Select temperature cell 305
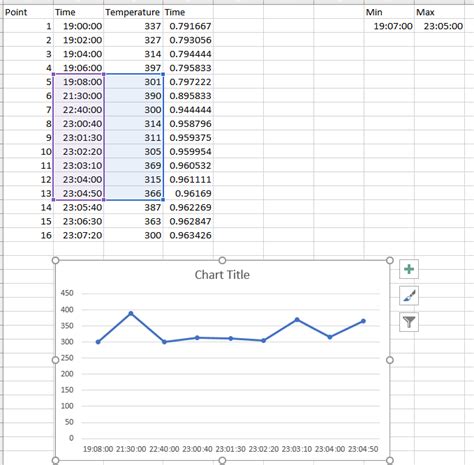 click(133, 152)
